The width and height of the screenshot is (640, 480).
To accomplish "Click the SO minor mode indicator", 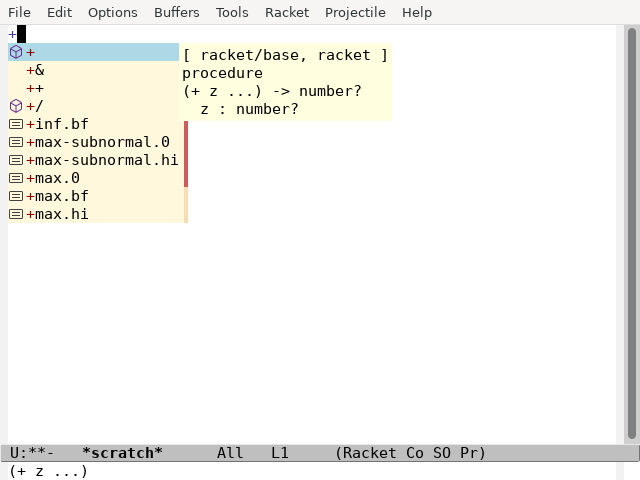I will click(x=442, y=453).
